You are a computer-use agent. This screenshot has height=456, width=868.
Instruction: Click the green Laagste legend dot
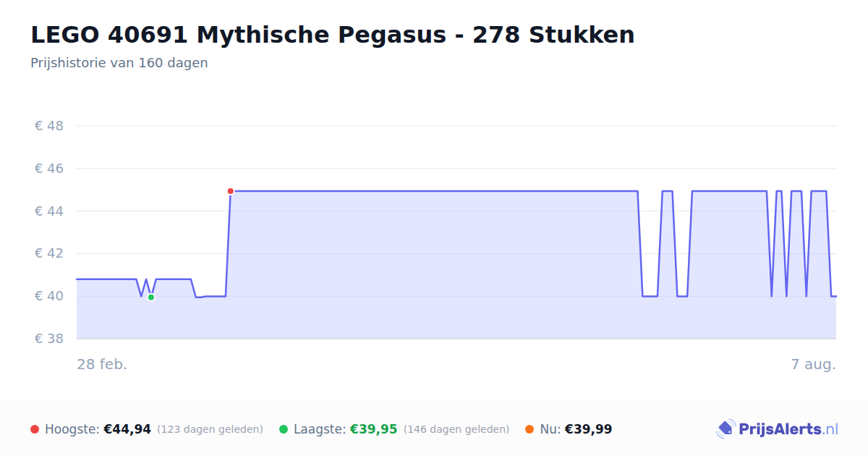pos(284,429)
